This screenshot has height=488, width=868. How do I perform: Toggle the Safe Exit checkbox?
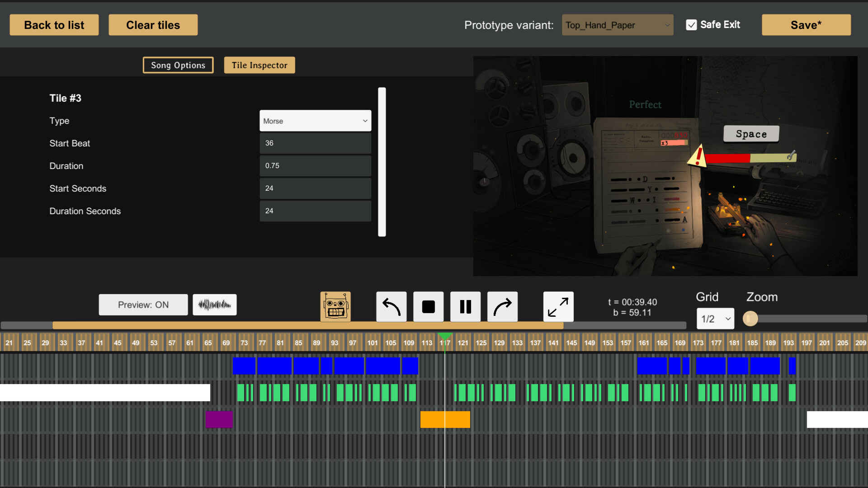[691, 25]
